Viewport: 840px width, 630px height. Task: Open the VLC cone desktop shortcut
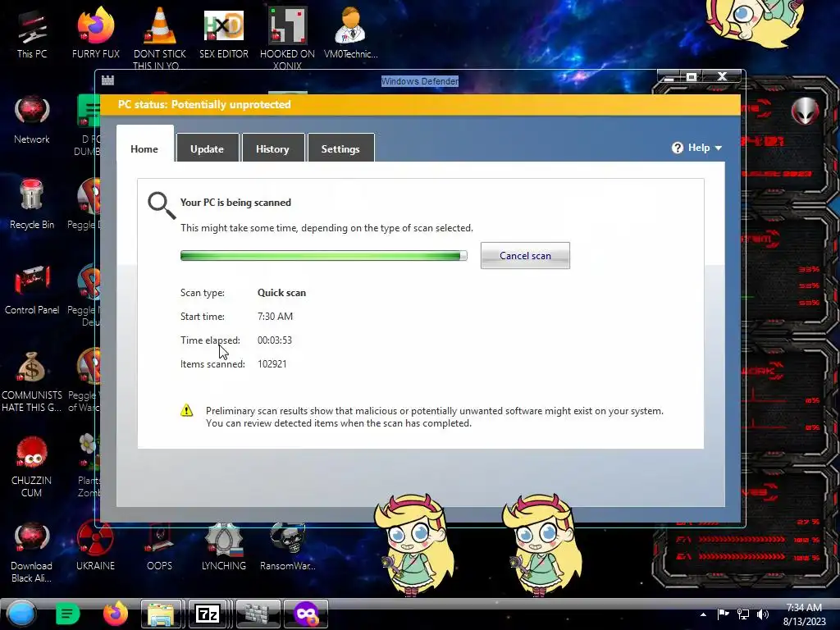(x=160, y=38)
